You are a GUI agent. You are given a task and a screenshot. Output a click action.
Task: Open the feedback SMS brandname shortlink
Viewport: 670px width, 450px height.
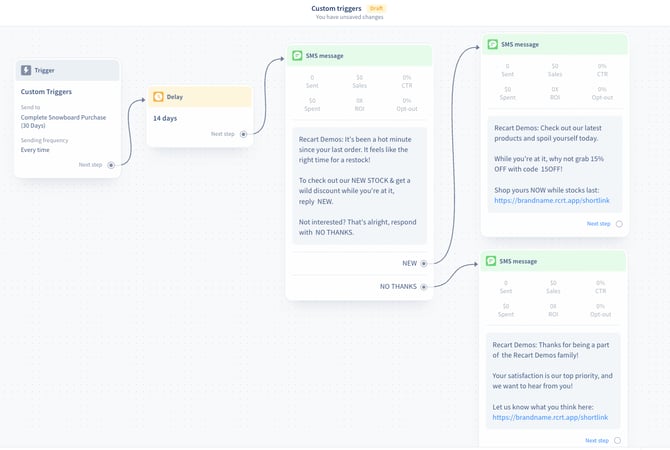(x=551, y=417)
